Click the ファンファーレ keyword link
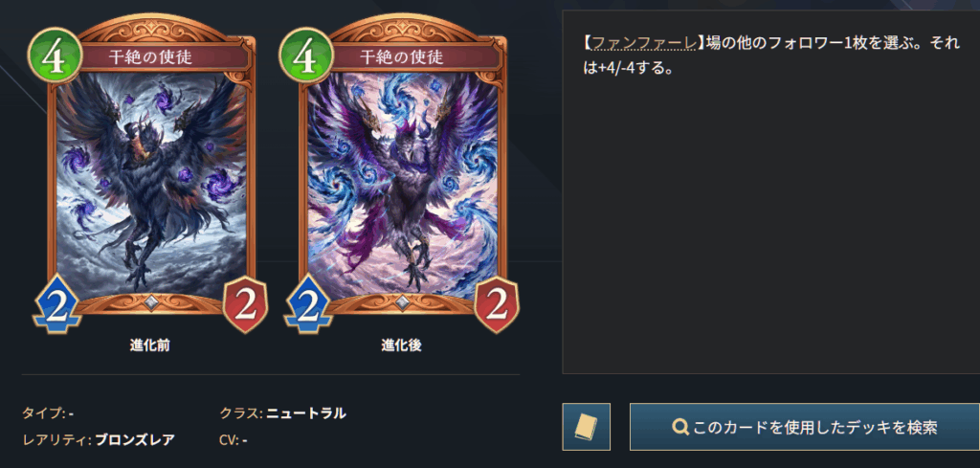Screen dimensions: 980x468 (x=644, y=43)
